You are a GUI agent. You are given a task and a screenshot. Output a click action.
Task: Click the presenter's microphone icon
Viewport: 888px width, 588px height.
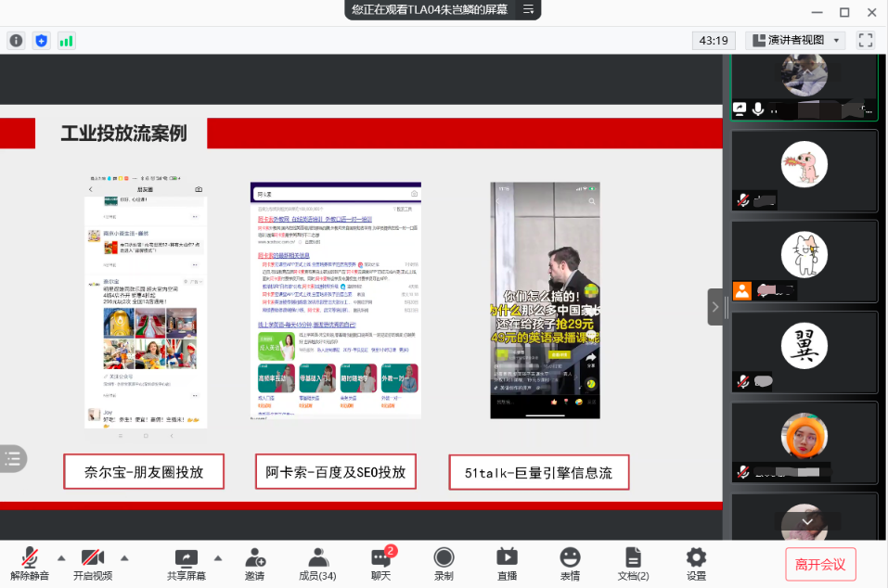tap(758, 109)
